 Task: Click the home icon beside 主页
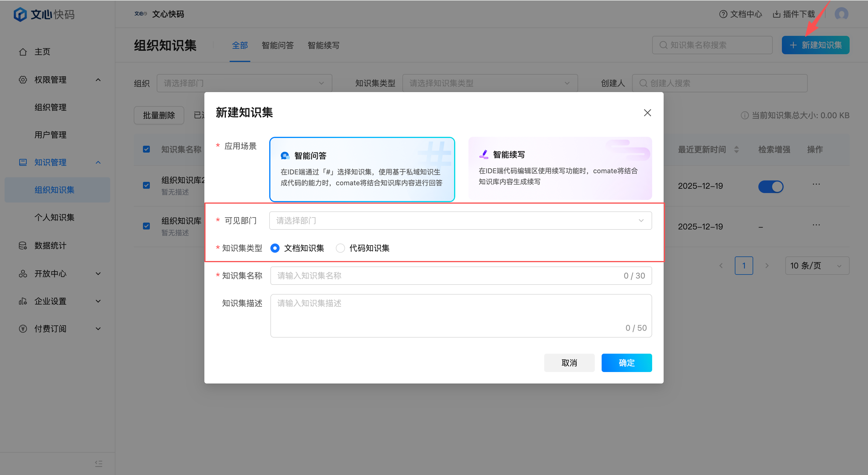(x=23, y=52)
